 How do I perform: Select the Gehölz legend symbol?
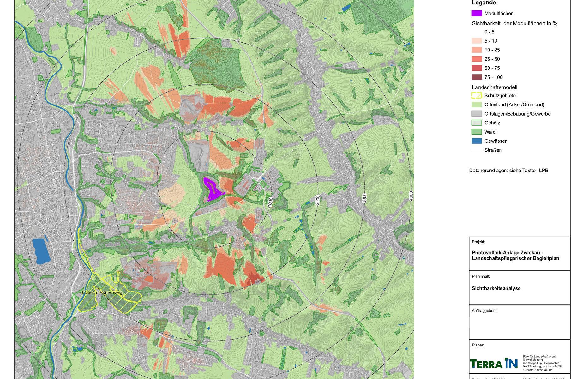click(477, 123)
